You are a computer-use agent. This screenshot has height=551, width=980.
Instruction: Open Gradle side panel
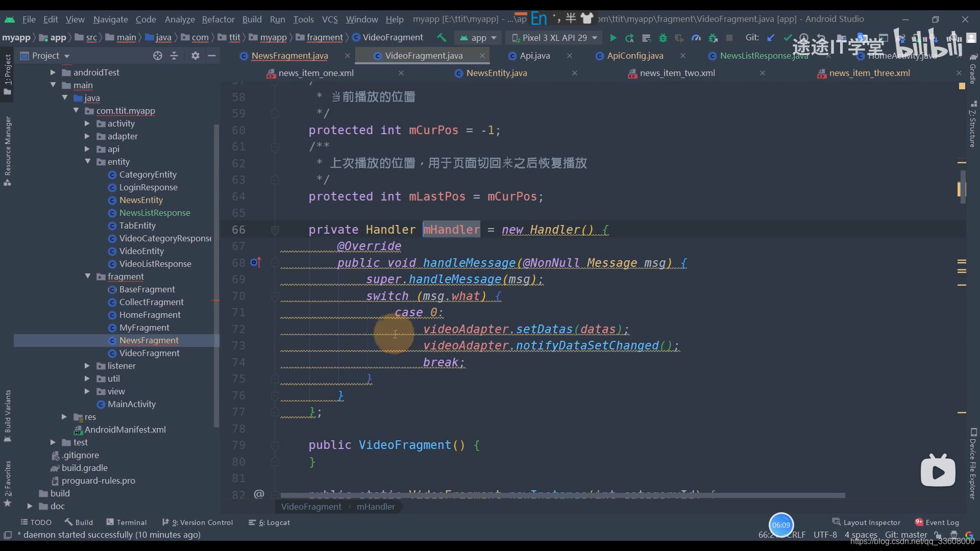pos(973,69)
